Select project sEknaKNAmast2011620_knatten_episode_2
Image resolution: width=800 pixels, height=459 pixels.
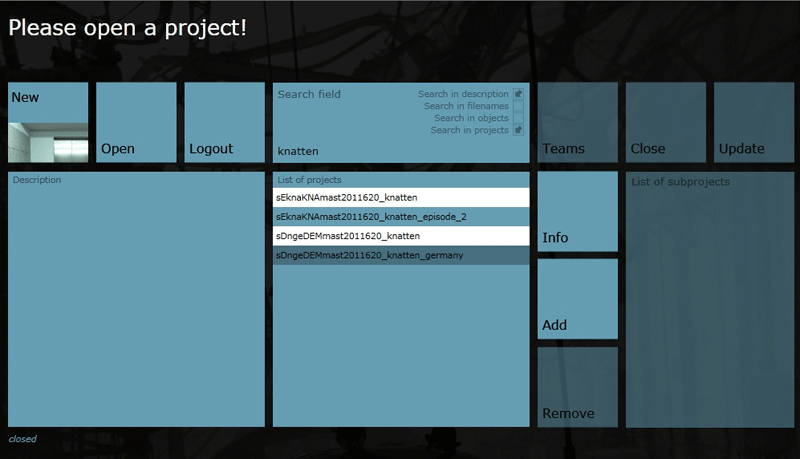400,217
